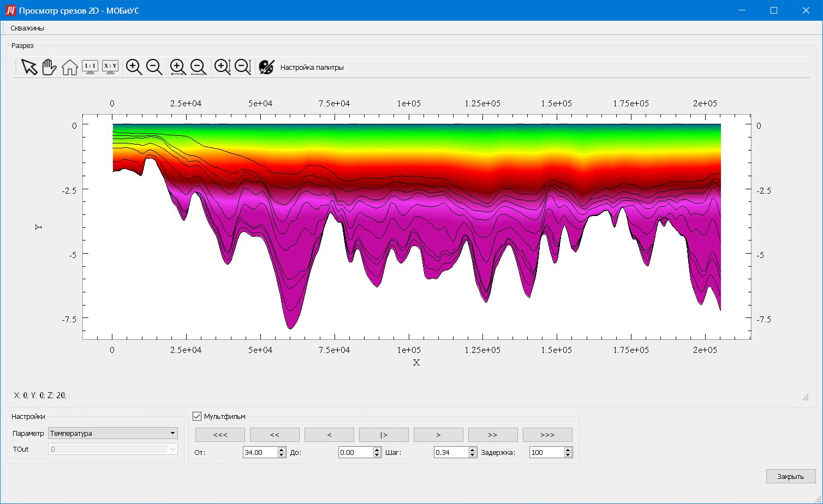Decrease the Задержка value with down arrow

(568, 455)
